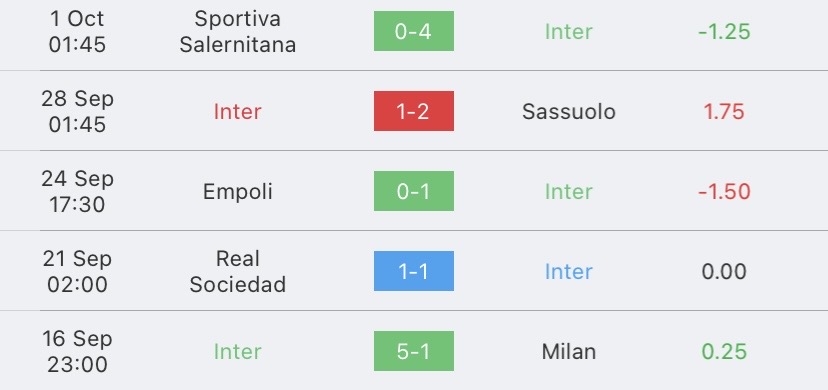Select the 0.00 handicap value
828x390 pixels.
[x=724, y=271]
